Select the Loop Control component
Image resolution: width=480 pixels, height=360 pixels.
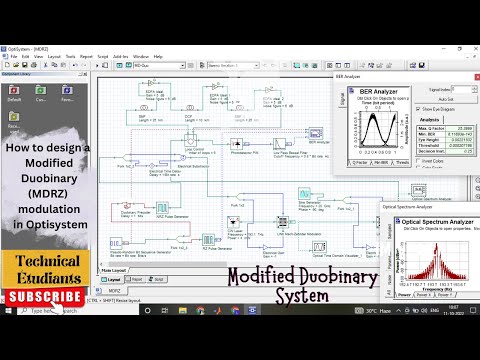pyautogui.click(x=191, y=140)
